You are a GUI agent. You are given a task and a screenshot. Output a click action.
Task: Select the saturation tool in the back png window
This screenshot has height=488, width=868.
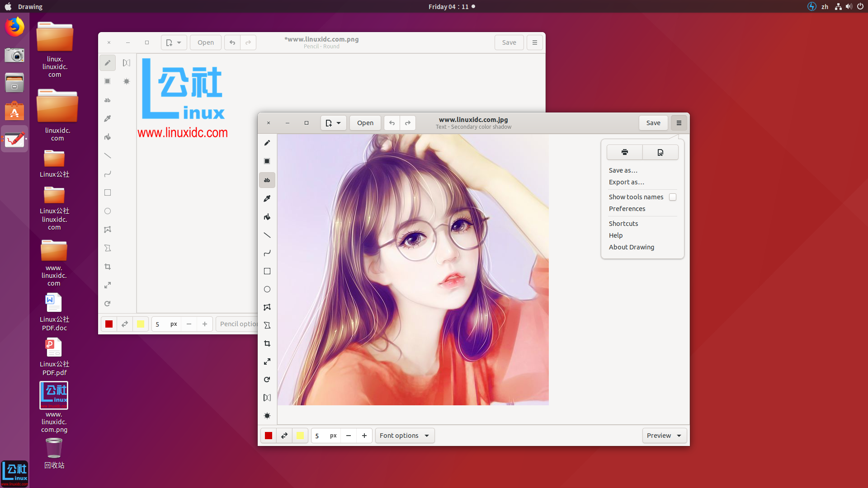coord(127,81)
